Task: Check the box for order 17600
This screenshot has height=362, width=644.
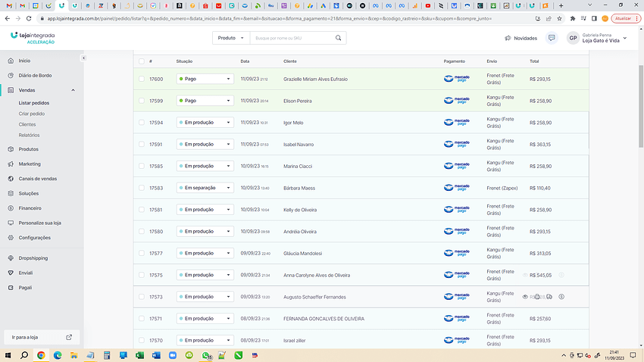Action: pos(142,80)
